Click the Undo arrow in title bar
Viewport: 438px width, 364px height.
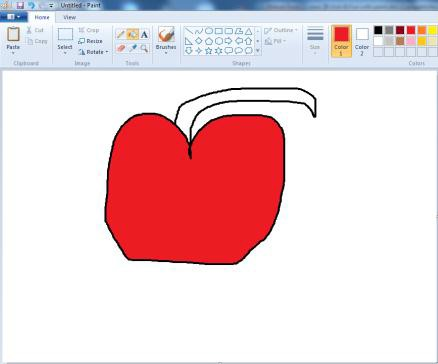(x=31, y=5)
